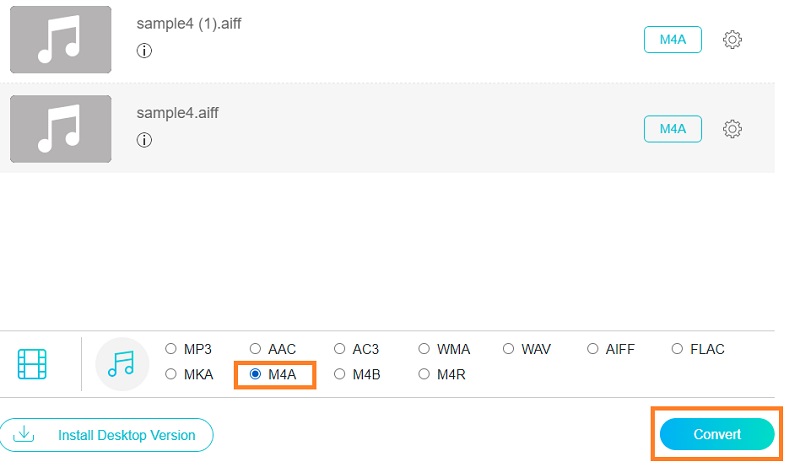This screenshot has width=800, height=467.
Task: Select the MKA format option
Action: click(171, 375)
